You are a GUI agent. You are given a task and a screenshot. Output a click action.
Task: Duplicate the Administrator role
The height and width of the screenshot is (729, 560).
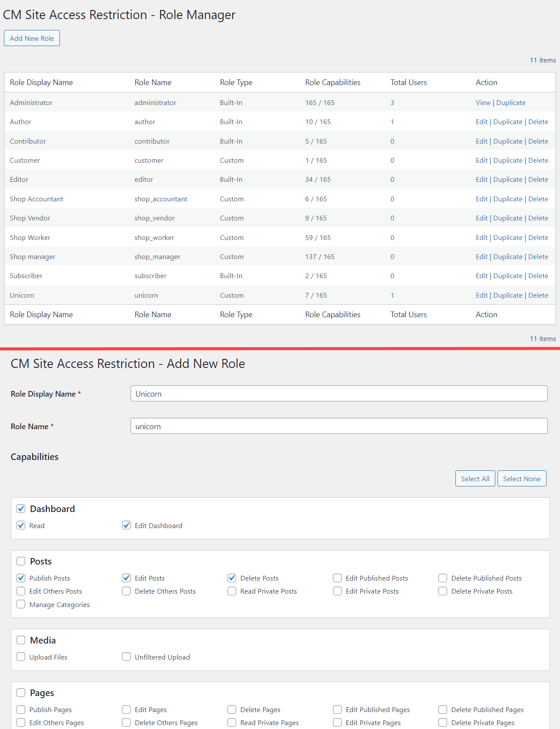point(511,103)
